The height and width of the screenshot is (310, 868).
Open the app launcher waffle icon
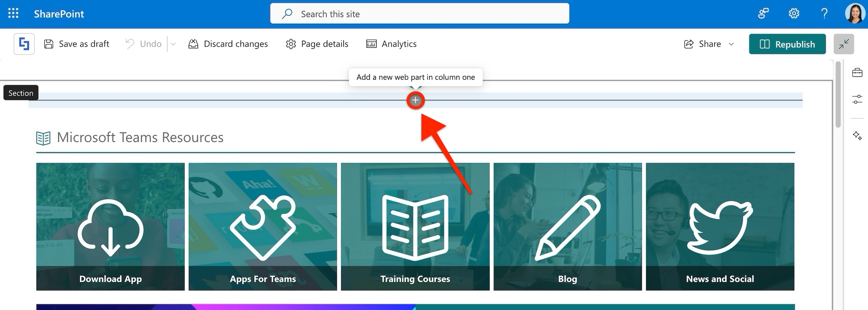[x=13, y=14]
